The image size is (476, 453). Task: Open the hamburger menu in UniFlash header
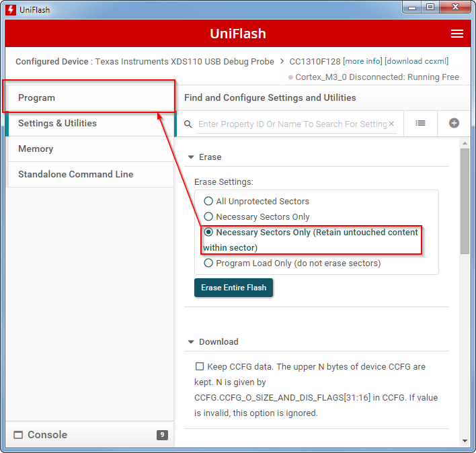pyautogui.click(x=457, y=34)
